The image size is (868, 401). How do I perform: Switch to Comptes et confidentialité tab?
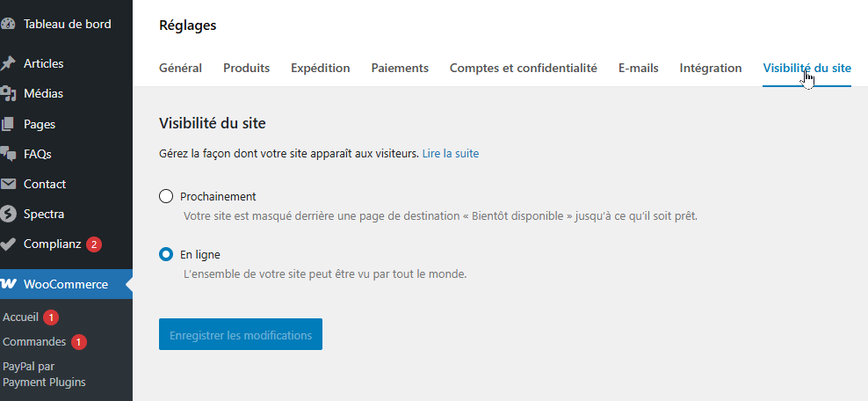523,69
